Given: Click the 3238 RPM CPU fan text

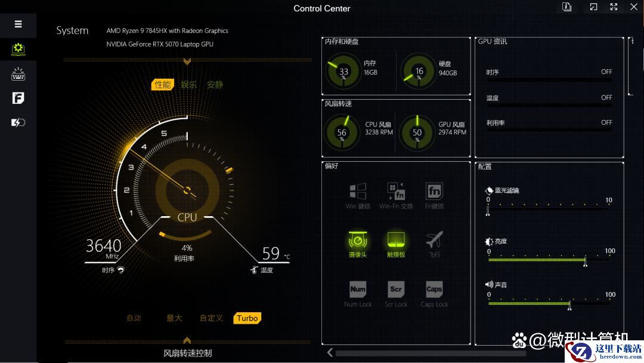Looking at the screenshot, I should pyautogui.click(x=379, y=133).
